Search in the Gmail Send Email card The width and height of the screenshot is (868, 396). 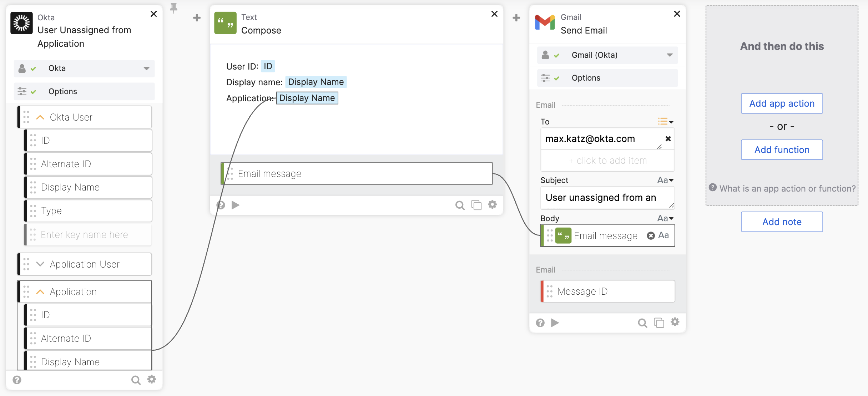coord(642,323)
